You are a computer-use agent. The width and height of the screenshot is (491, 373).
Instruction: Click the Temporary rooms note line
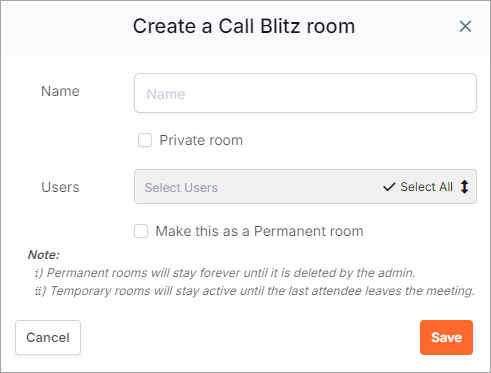click(x=255, y=291)
